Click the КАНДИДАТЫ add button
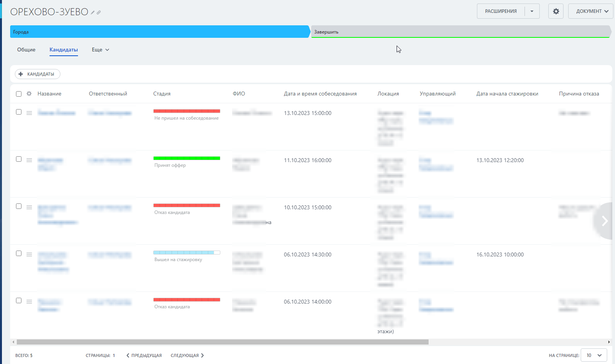This screenshot has width=615, height=364. [x=37, y=74]
